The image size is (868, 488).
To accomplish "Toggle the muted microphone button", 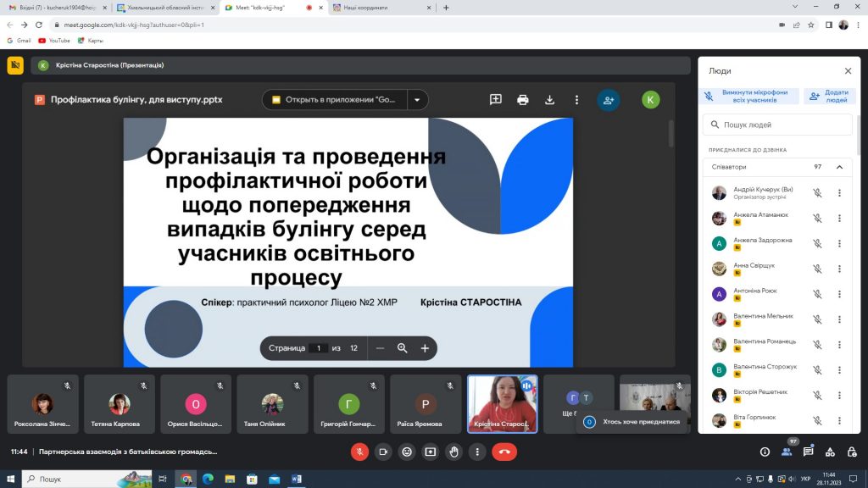I will (x=359, y=452).
